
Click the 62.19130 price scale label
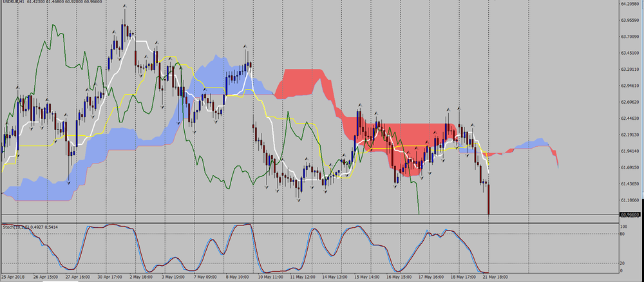point(629,135)
